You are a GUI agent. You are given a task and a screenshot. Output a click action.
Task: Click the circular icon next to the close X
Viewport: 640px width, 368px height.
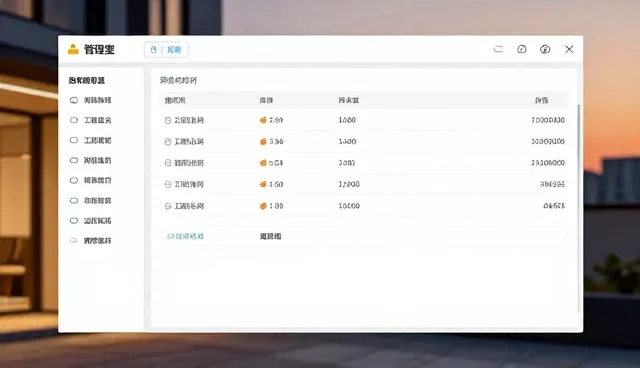(x=545, y=49)
